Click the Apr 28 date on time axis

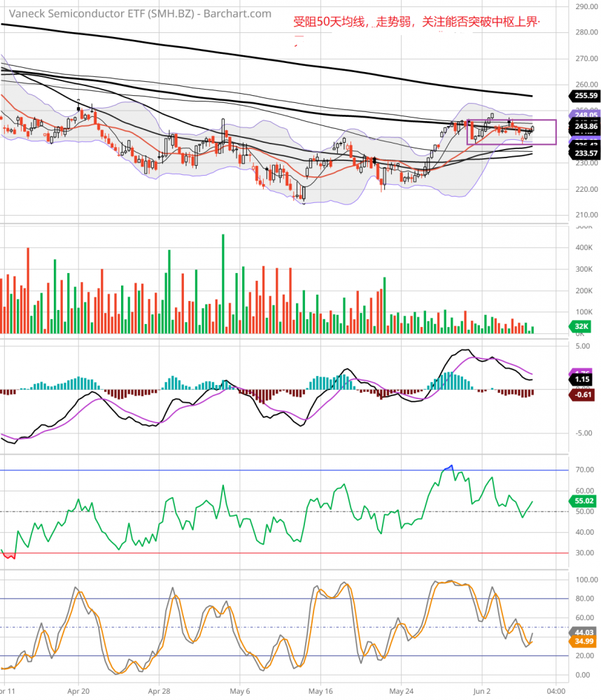coord(159,689)
